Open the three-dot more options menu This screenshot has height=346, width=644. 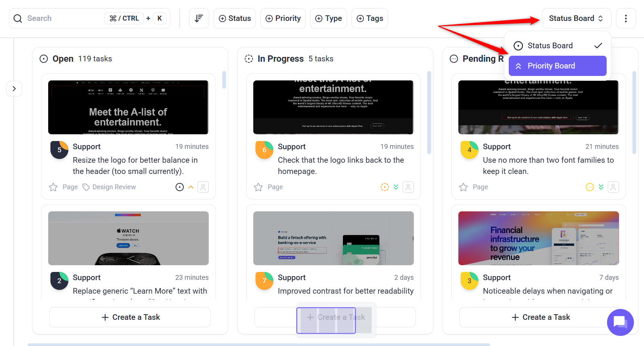point(626,18)
